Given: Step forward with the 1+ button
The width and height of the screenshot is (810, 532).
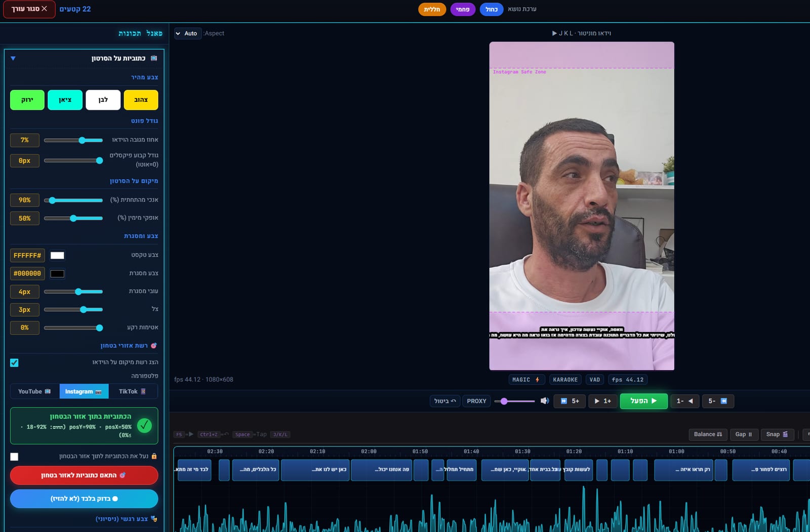Looking at the screenshot, I should point(602,401).
